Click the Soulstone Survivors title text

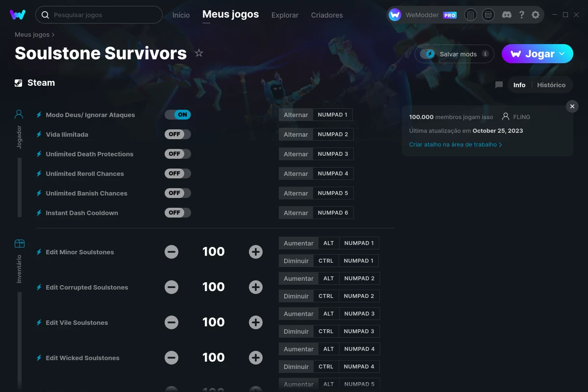point(101,53)
